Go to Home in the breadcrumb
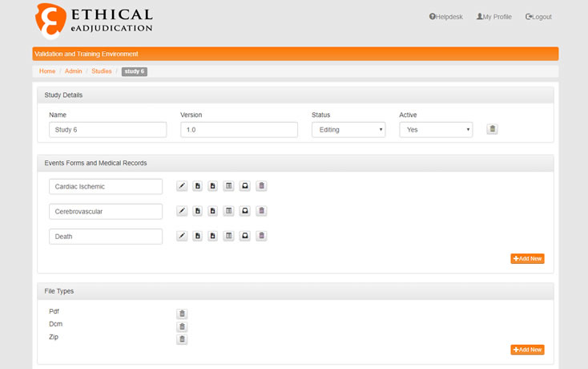The height and width of the screenshot is (369, 588). (x=47, y=71)
